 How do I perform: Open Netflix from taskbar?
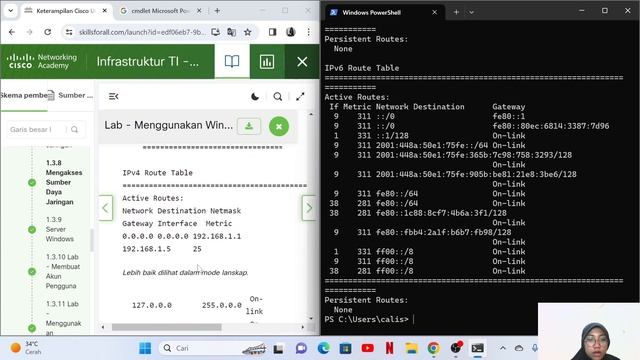tap(389, 348)
